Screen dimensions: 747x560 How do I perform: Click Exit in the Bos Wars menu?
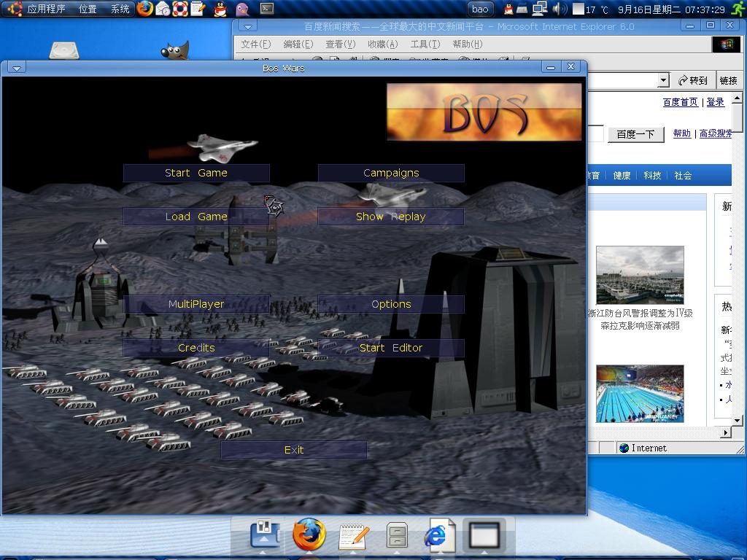tap(294, 450)
